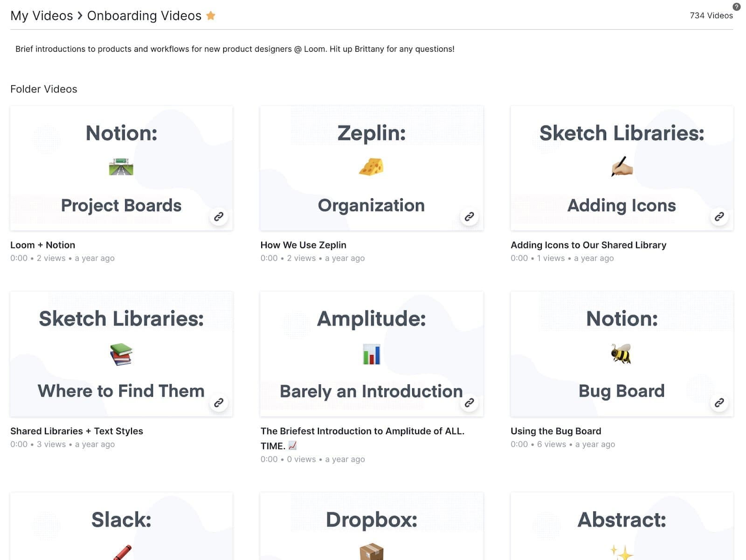Open the Briefest Introduction to Amplitude title
Screen dimensions: 746x560
pyautogui.click(x=362, y=431)
